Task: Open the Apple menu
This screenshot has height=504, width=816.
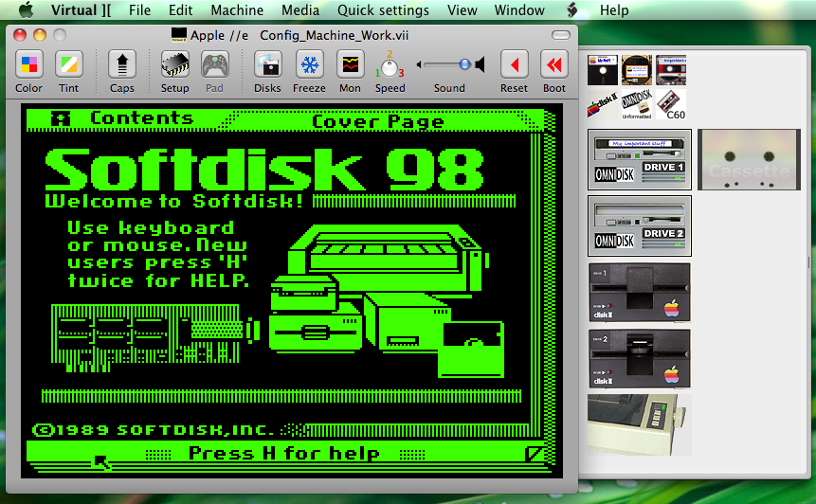Action: (x=26, y=9)
